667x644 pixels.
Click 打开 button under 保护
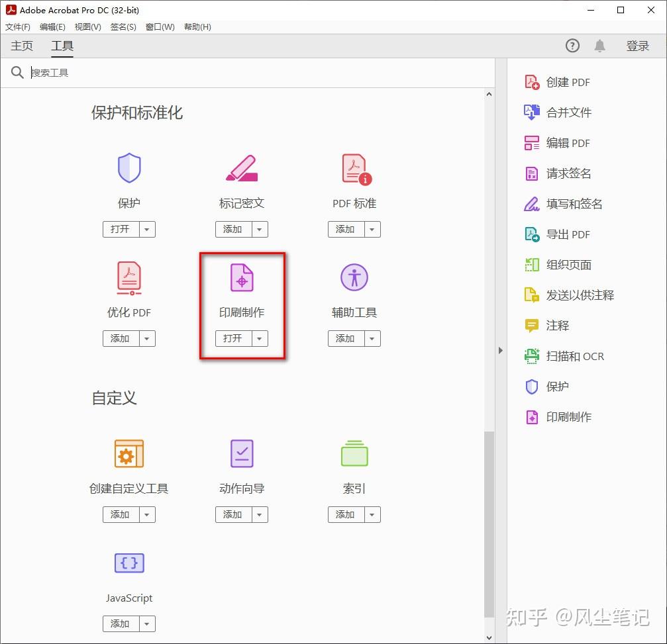(121, 230)
